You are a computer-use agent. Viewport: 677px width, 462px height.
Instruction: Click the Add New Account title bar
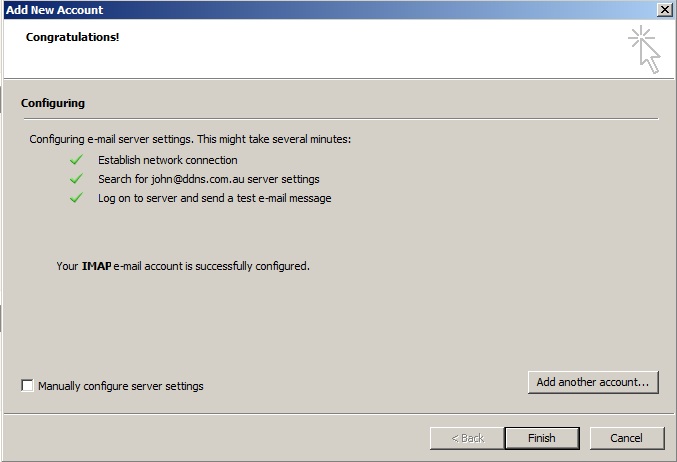click(x=328, y=10)
